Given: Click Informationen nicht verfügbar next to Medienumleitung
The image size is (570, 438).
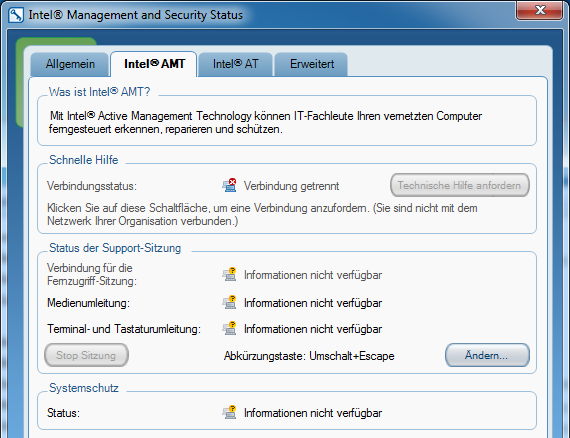Looking at the screenshot, I should click(313, 303).
